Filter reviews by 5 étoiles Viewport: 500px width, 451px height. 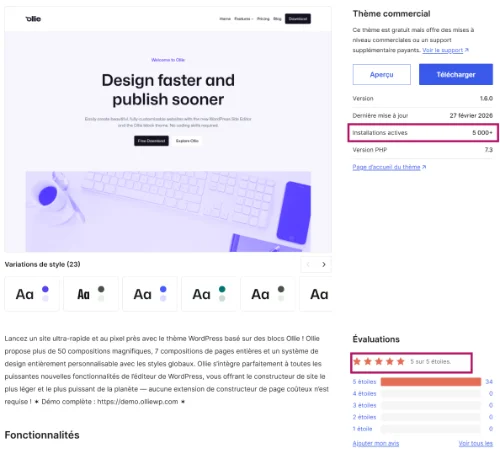coord(364,382)
